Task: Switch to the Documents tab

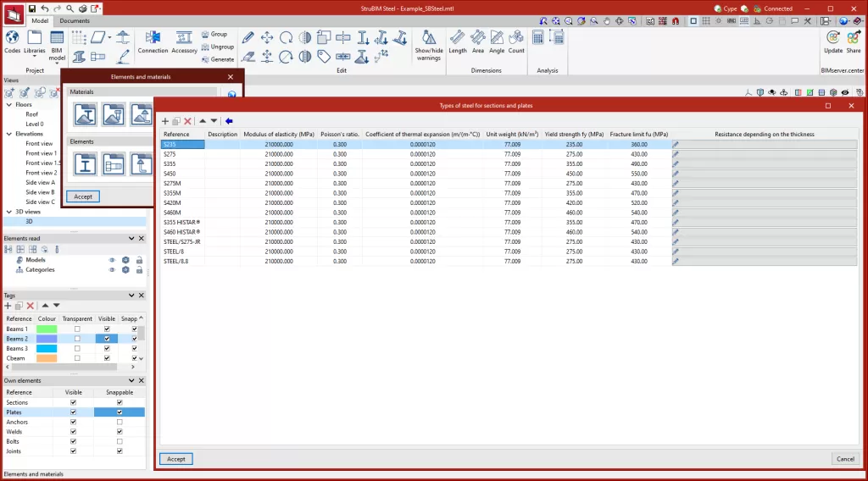Action: (x=75, y=20)
